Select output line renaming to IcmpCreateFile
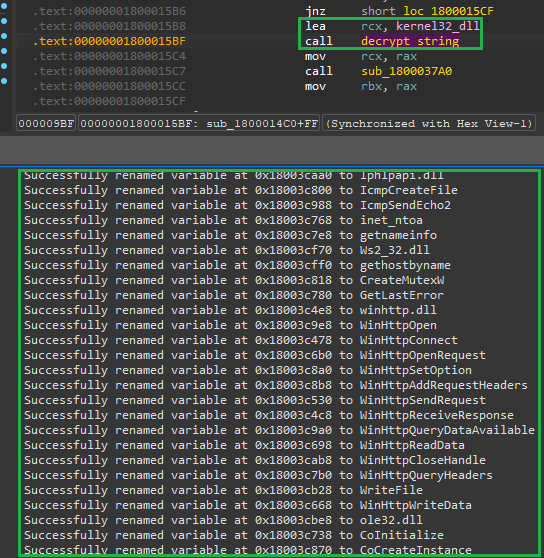 coord(241,190)
